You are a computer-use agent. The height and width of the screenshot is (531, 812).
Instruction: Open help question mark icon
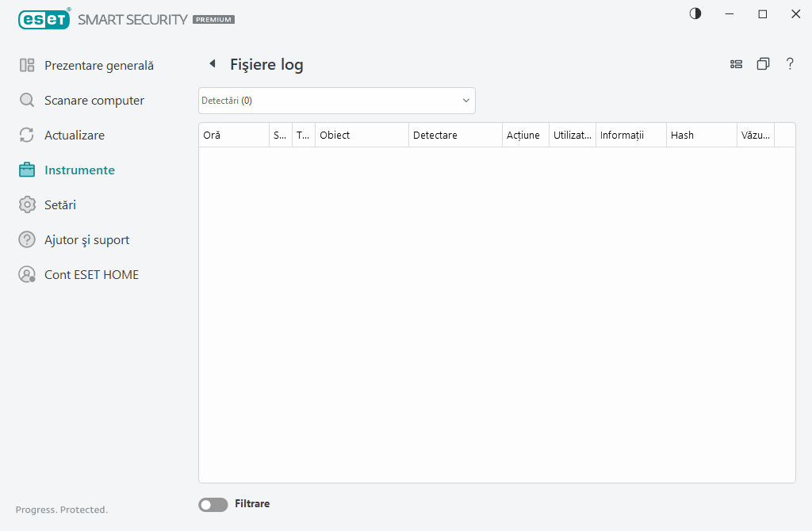(790, 64)
